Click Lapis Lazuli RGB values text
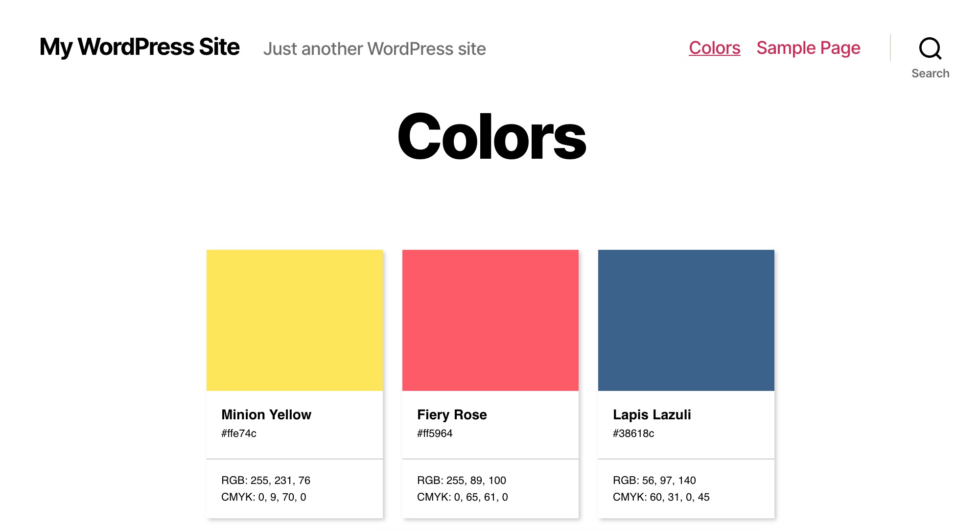Image resolution: width=980 pixels, height=531 pixels. 653,481
